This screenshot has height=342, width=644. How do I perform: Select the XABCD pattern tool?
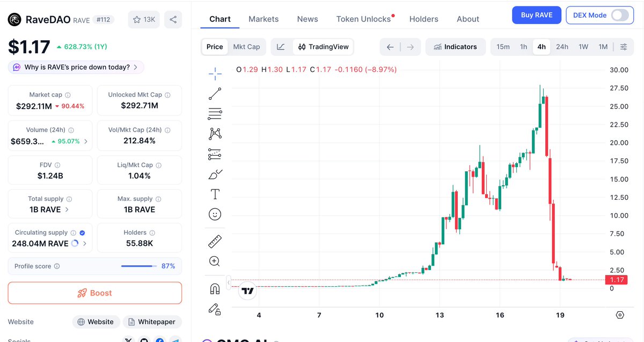pos(215,134)
